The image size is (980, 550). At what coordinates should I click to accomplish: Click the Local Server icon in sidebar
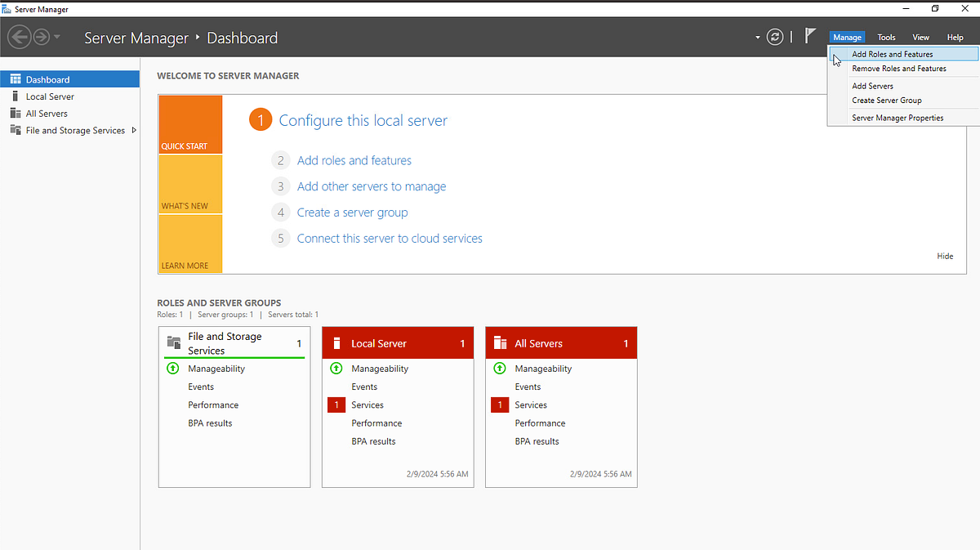tap(15, 96)
